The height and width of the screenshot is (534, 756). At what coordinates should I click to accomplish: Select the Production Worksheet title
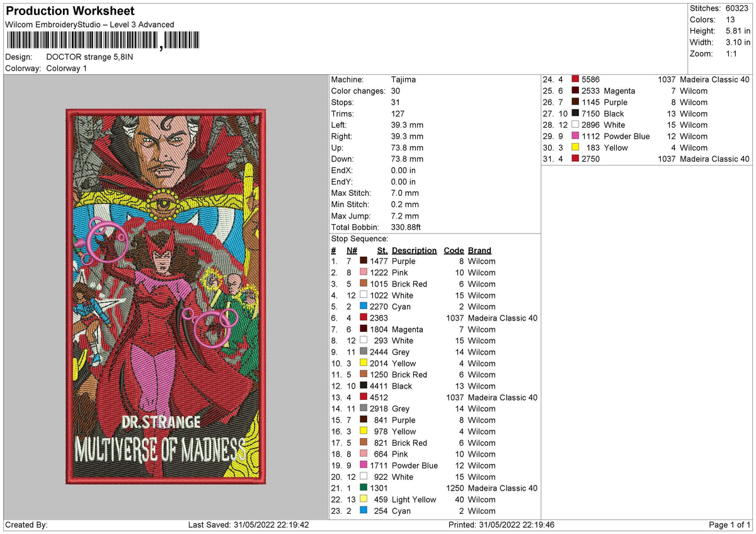point(70,11)
